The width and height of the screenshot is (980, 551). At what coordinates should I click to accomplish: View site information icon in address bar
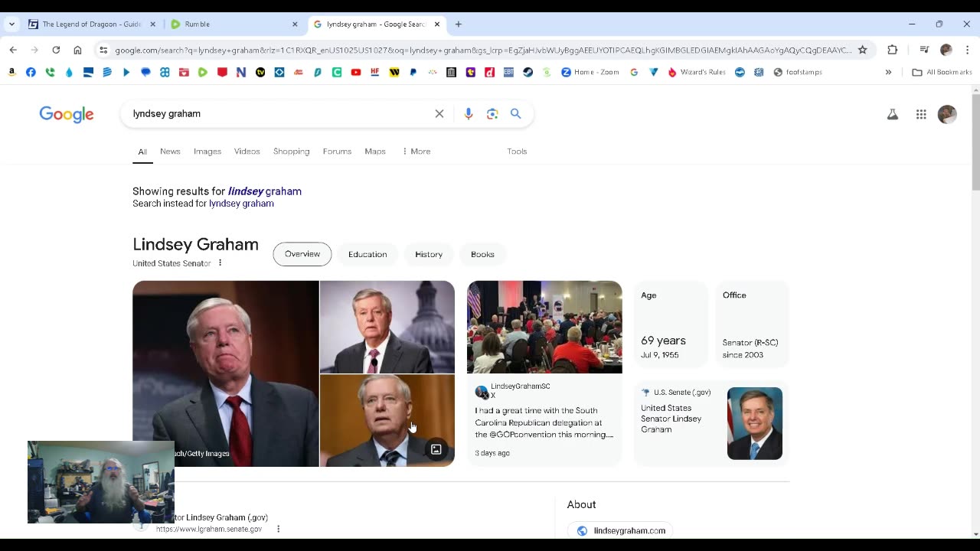point(103,50)
